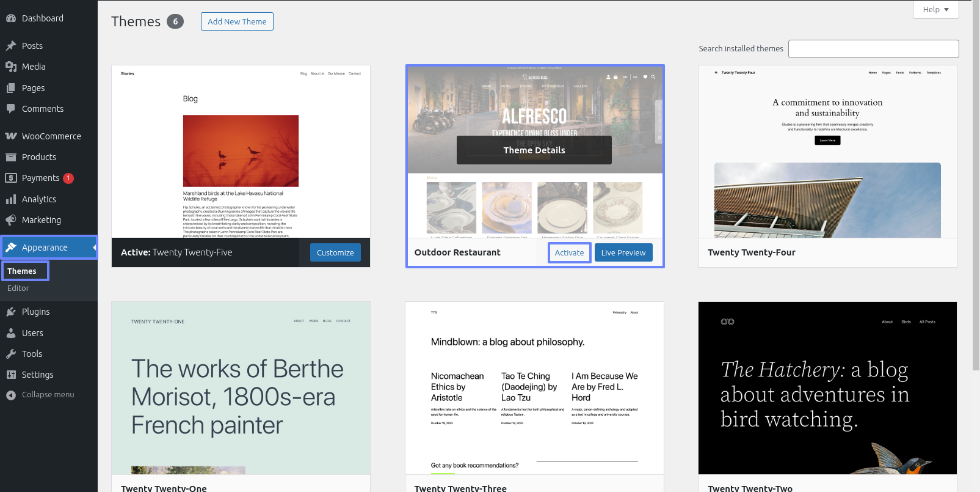Click the Tools wrench icon
This screenshot has height=492, width=980.
(11, 354)
